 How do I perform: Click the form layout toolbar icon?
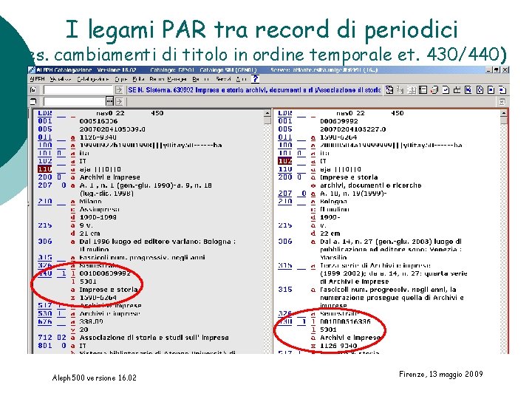(423, 90)
